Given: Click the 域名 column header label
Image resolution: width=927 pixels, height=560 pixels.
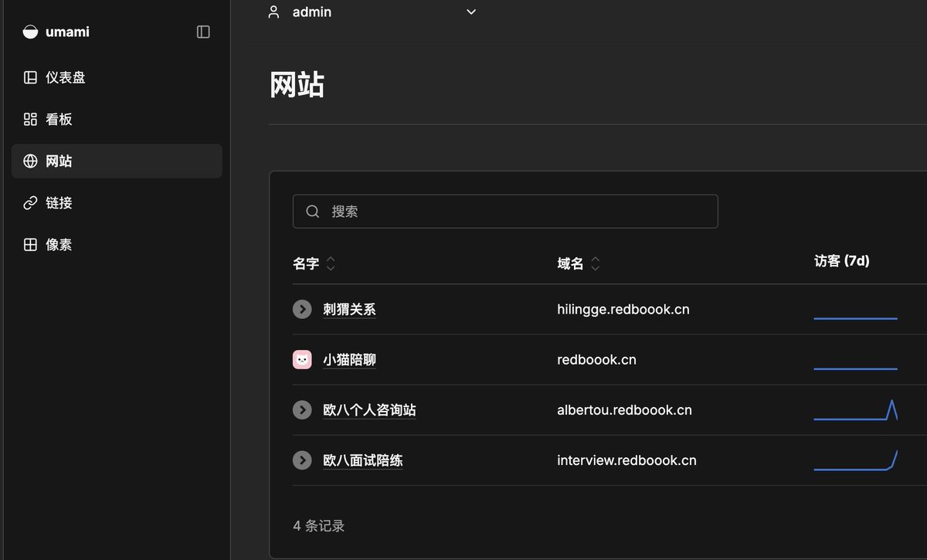Looking at the screenshot, I should tap(570, 263).
